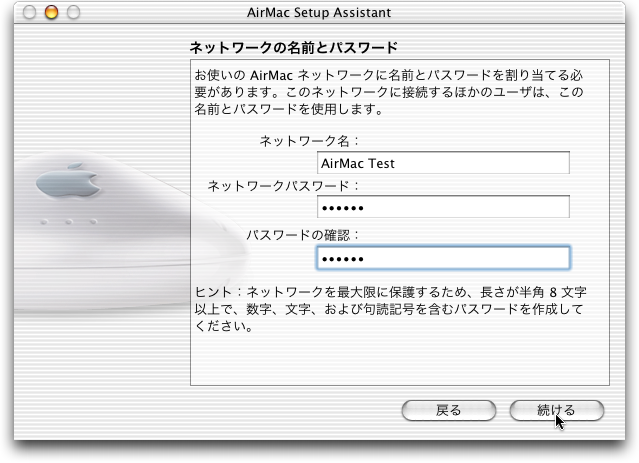This screenshot has width=639, height=463.
Task: Close the AirMac Setup Assistant window
Action: click(31, 13)
